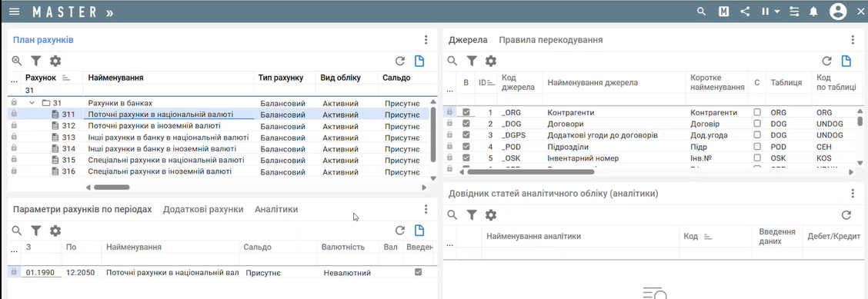The width and height of the screenshot is (868, 299).
Task: Click new document icon in План рахунків
Action: 419,61
